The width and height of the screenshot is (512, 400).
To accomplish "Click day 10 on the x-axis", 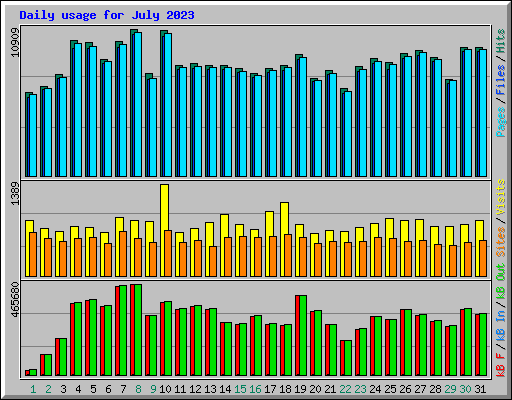I will [x=165, y=389].
